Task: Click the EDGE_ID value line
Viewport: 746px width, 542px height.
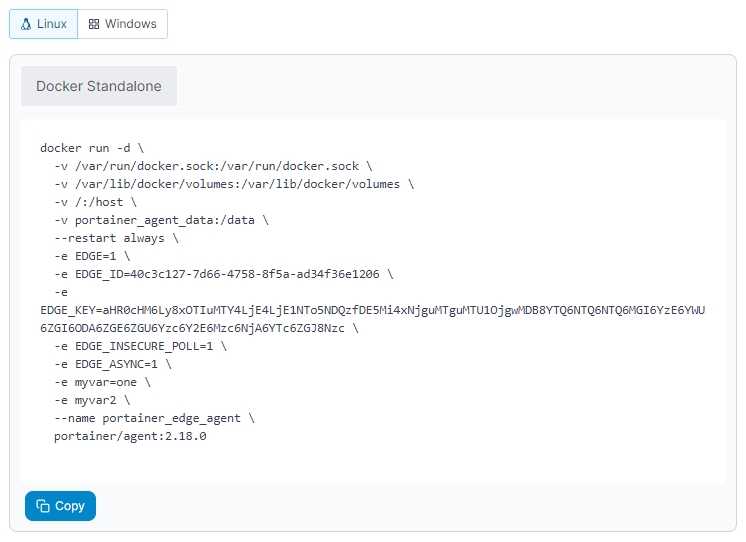Action: click(x=224, y=274)
